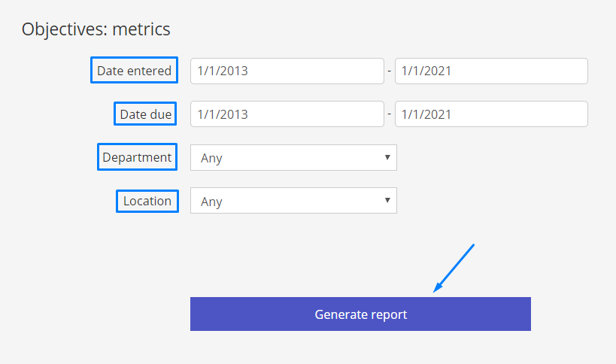Screen dimensions: 616x364
Task: Click the highlighted Location label
Action: 147,201
